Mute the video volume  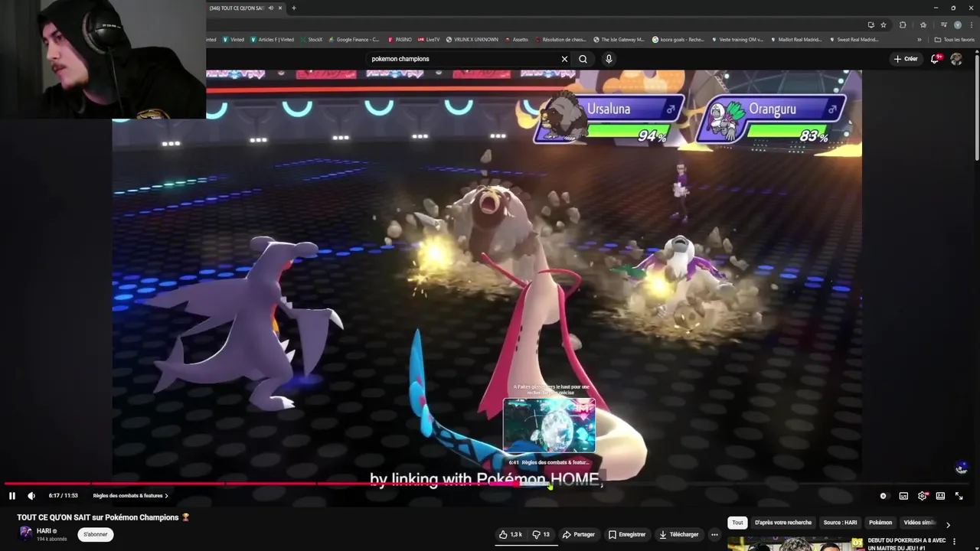(x=31, y=496)
